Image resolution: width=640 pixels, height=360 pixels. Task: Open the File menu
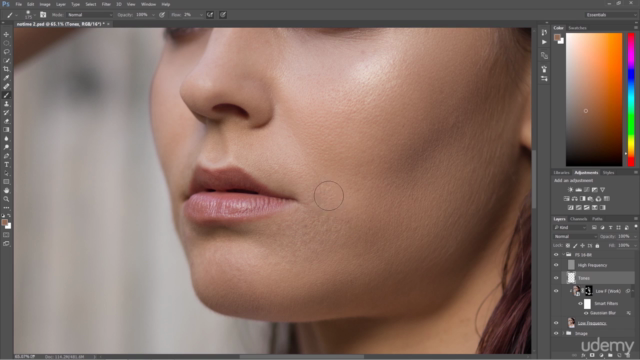pyautogui.click(x=18, y=4)
